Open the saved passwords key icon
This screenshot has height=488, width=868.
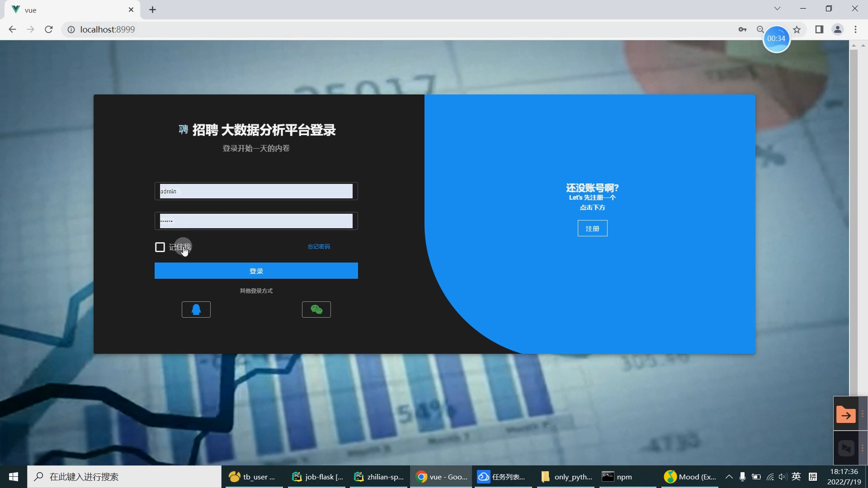(743, 29)
